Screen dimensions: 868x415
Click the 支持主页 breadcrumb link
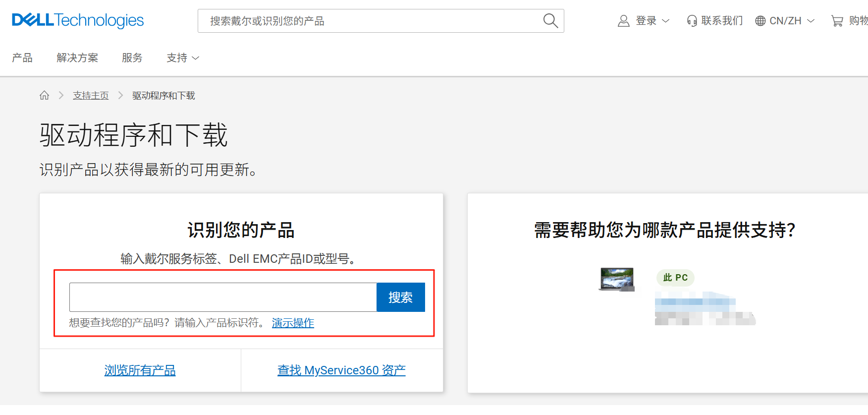[91, 96]
